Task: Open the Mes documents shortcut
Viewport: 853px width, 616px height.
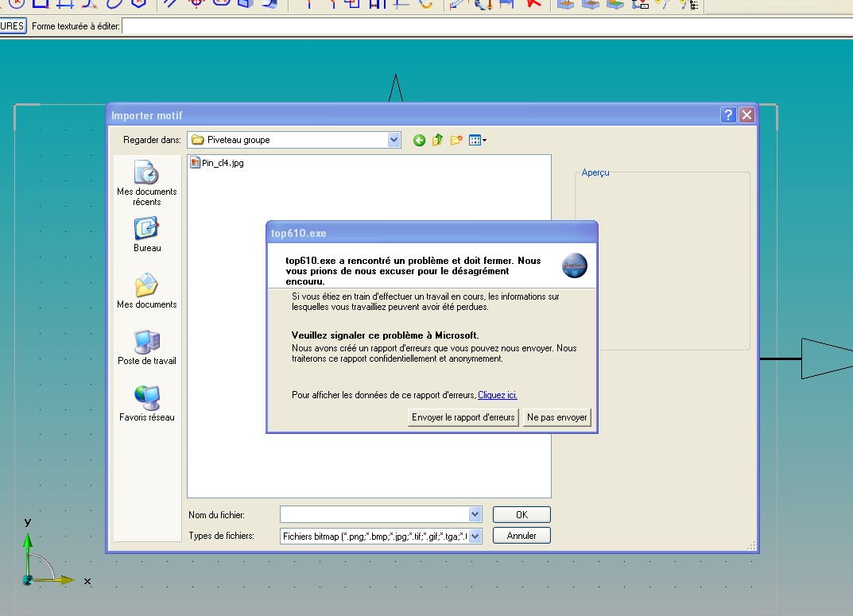Action: click(x=147, y=291)
